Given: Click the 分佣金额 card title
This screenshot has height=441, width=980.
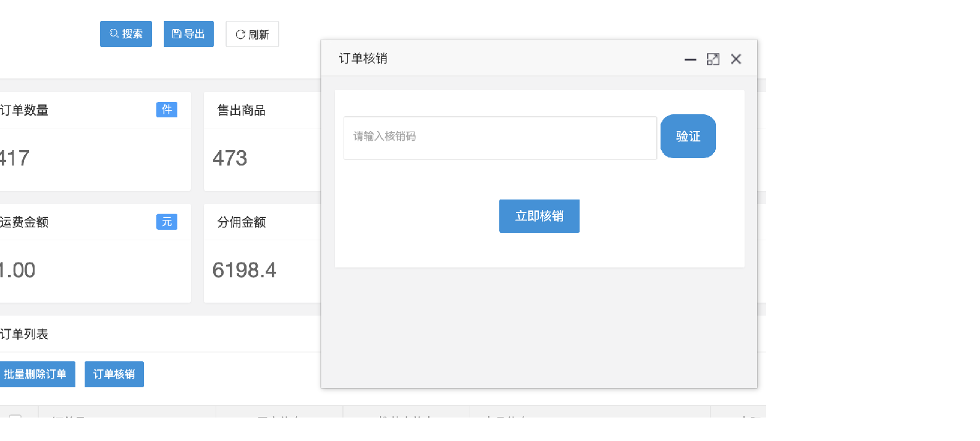Looking at the screenshot, I should click(242, 222).
